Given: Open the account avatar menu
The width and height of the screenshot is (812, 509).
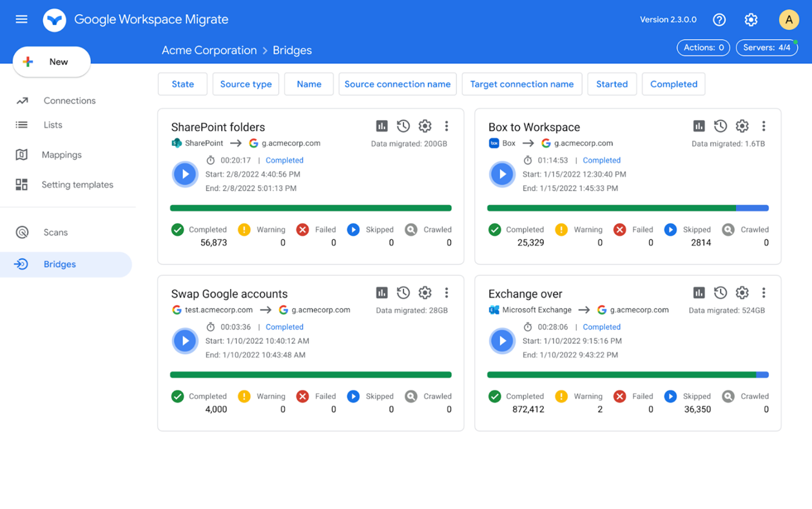Looking at the screenshot, I should [x=789, y=19].
